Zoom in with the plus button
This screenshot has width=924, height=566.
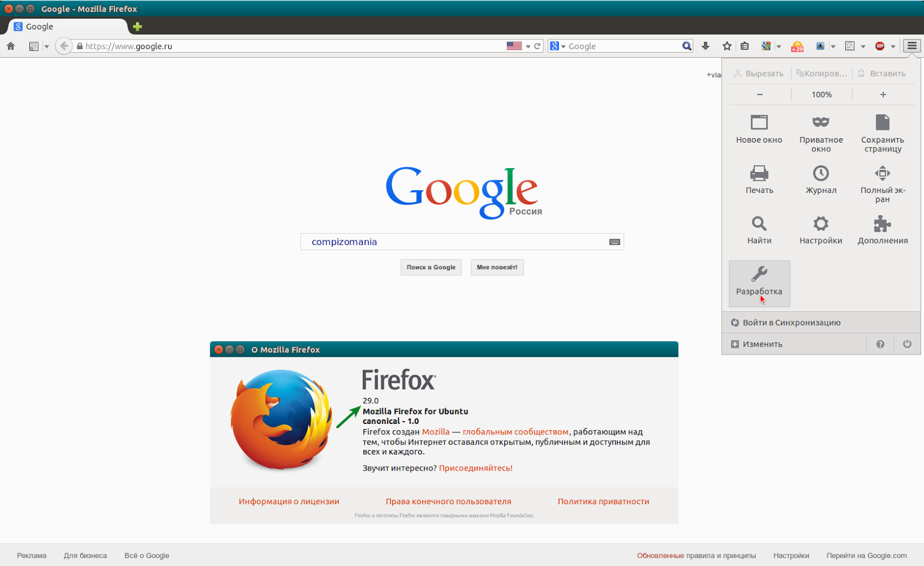coord(883,95)
